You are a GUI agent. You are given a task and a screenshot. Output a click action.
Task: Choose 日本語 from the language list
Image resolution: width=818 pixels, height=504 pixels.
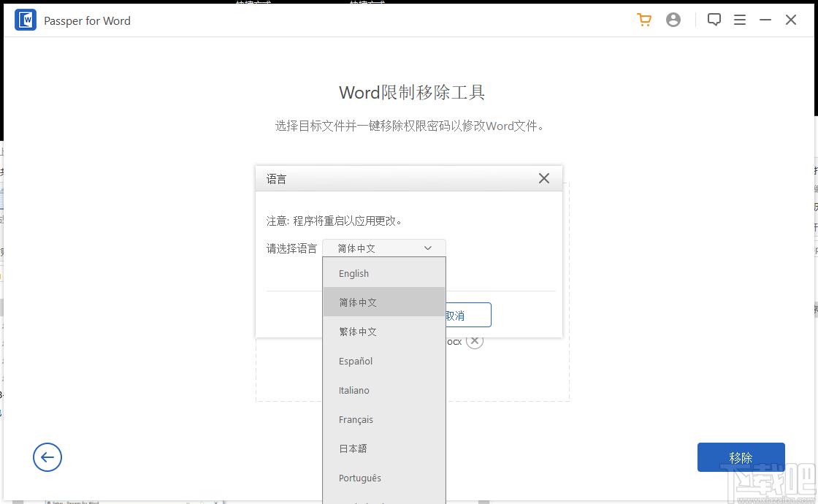384,448
